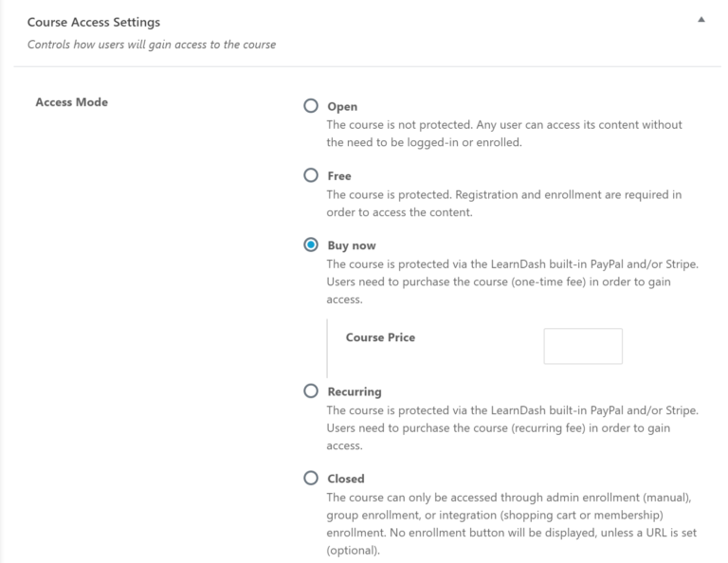Image resolution: width=728 pixels, height=563 pixels.
Task: Select the Open access mode radio button
Action: [310, 106]
